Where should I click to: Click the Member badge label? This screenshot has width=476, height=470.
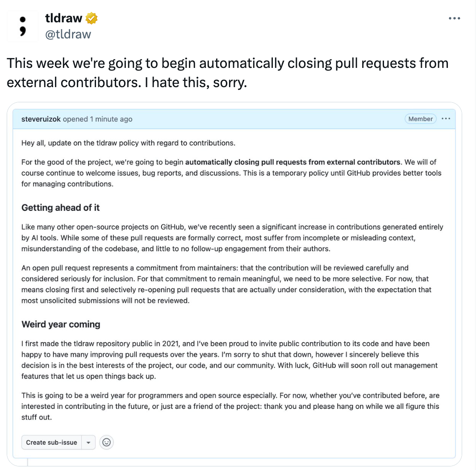point(421,119)
